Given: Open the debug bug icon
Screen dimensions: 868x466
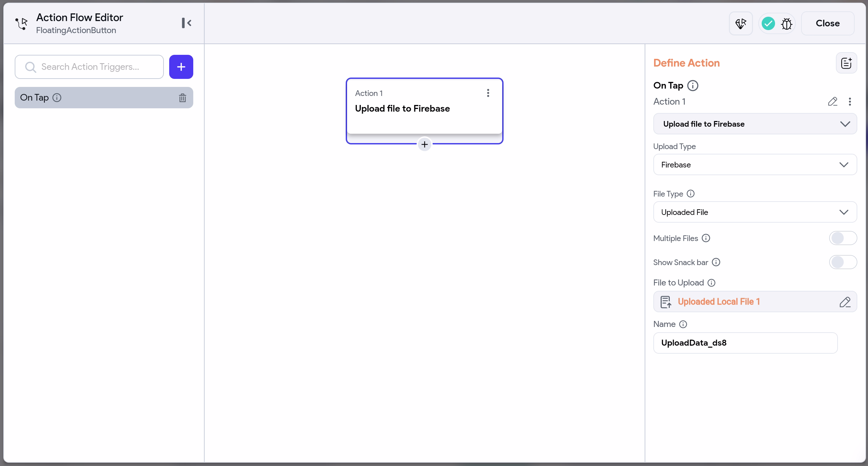Looking at the screenshot, I should click(x=787, y=23).
